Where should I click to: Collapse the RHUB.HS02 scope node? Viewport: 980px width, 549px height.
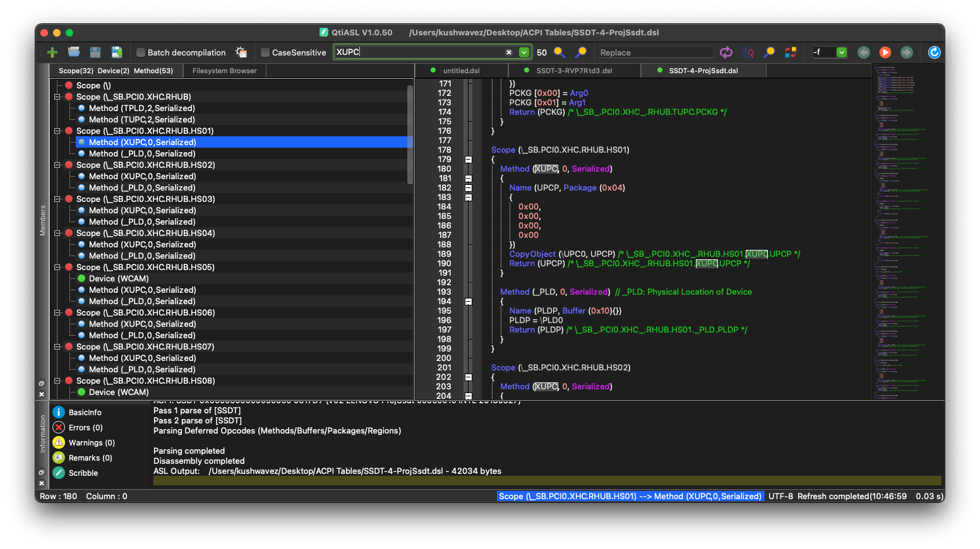tap(57, 165)
